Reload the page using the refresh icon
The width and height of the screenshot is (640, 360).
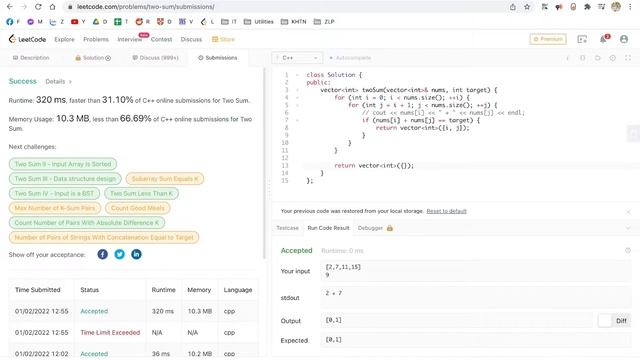pyautogui.click(x=38, y=7)
